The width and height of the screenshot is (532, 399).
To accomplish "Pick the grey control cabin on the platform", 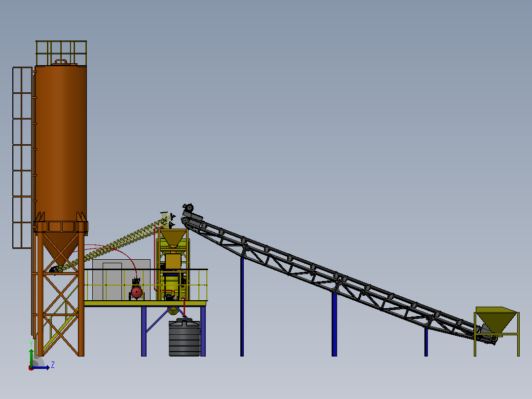I will click(121, 280).
